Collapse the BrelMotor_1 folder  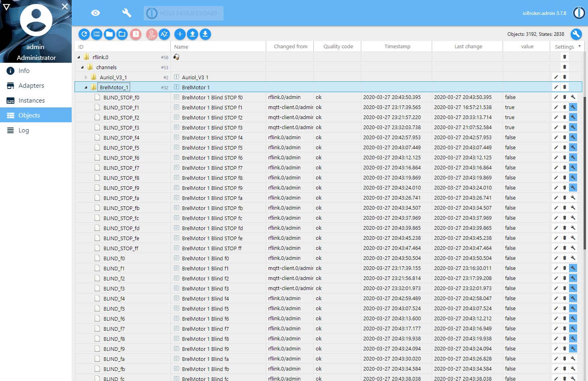point(86,87)
